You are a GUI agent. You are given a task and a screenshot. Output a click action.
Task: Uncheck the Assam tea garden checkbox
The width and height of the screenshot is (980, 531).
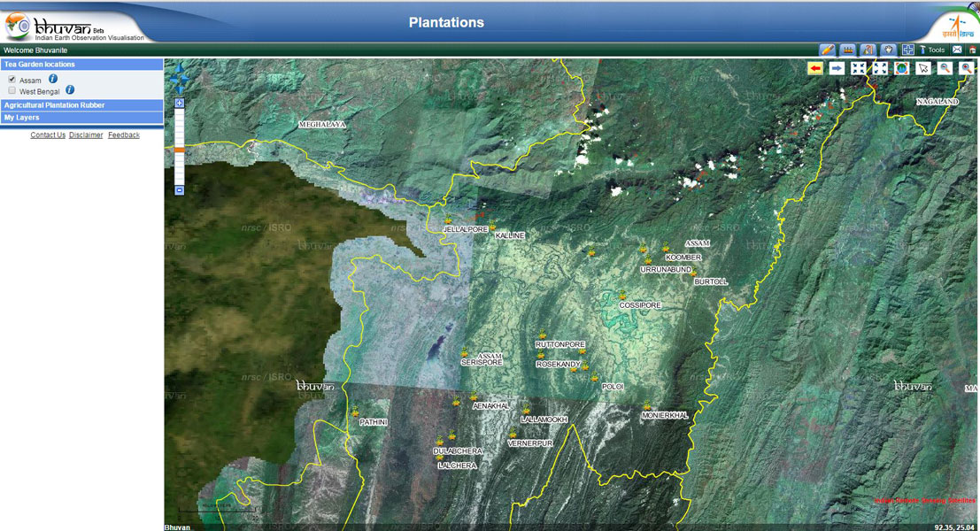click(12, 80)
